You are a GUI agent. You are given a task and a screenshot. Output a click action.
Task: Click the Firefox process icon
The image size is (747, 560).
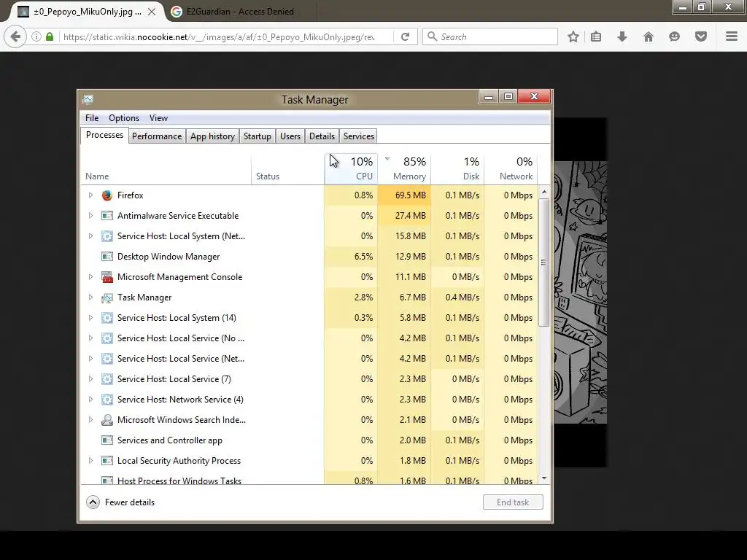[107, 195]
